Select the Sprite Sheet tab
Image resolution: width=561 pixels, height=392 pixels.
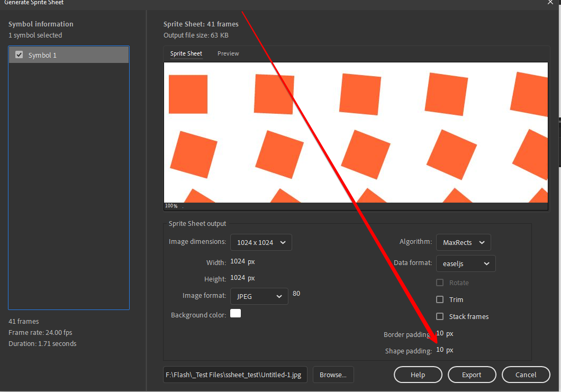pos(186,53)
